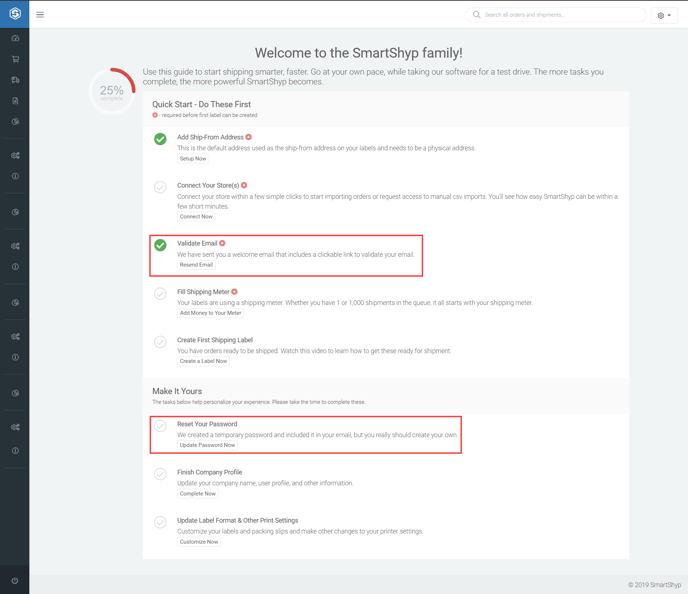Click the check circle for Reset Your Password

(160, 426)
